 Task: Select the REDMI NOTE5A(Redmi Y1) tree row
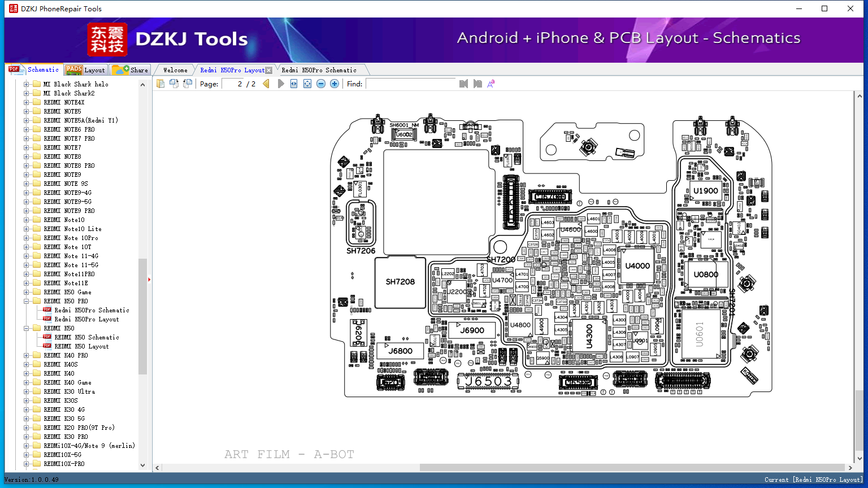pyautogui.click(x=81, y=120)
